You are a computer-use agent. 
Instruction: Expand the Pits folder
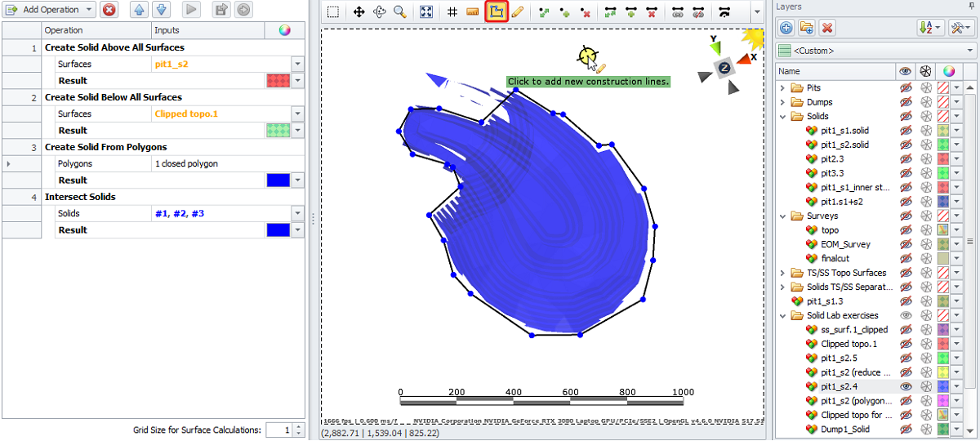click(x=782, y=88)
